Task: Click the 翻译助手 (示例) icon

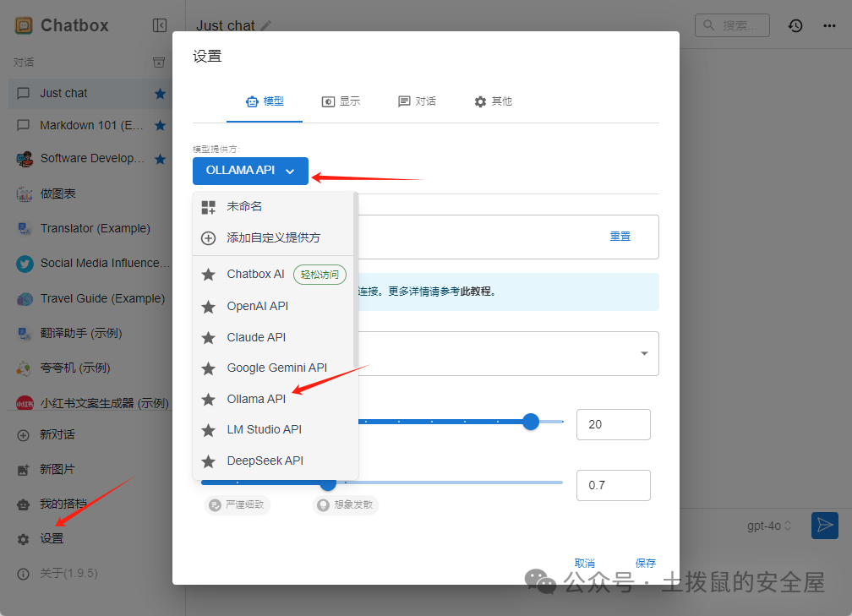Action: pos(24,334)
